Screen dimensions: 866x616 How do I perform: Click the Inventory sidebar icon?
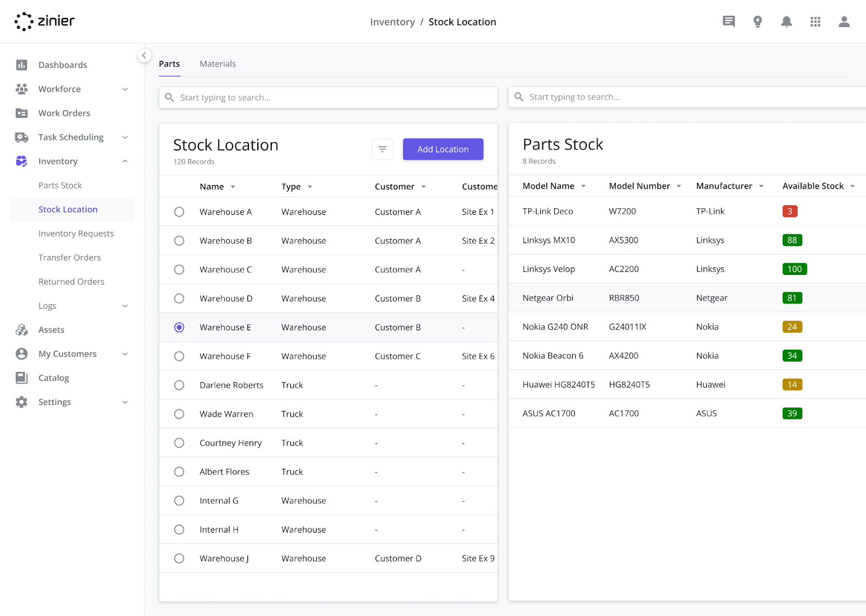[22, 161]
